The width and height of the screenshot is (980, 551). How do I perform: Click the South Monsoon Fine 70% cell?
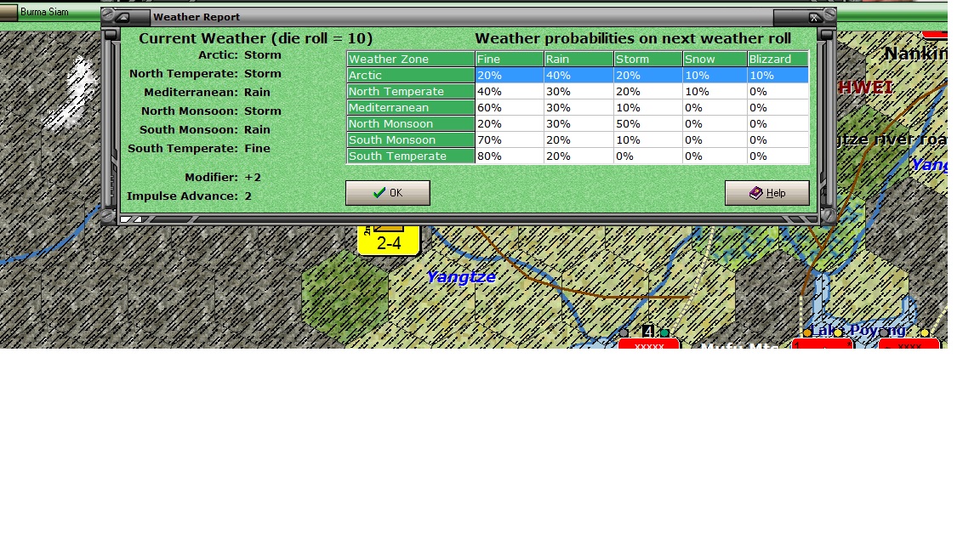click(510, 140)
